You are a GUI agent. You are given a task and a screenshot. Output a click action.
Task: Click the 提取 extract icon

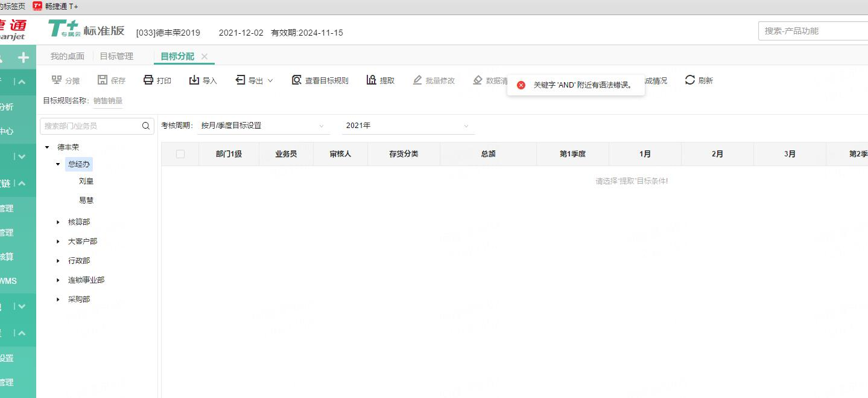[372, 80]
